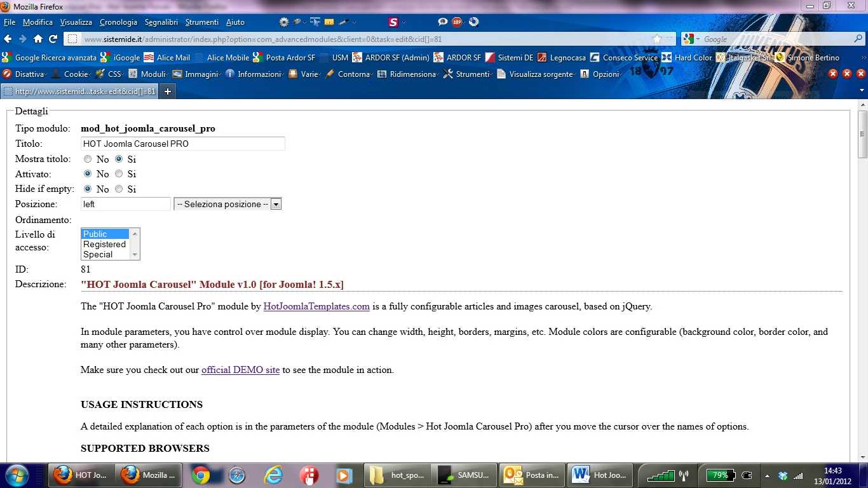
Task: Open the Moduli developer toolbar menu
Action: [x=149, y=74]
